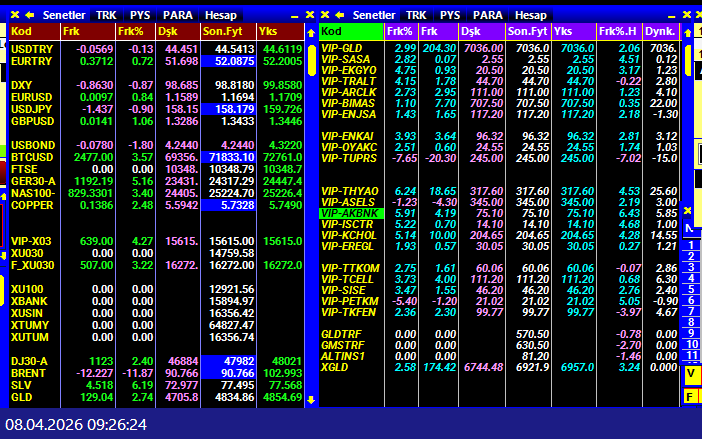Click the date-time 08.04.2026 09:26:24
The image size is (702, 439).
[76, 424]
